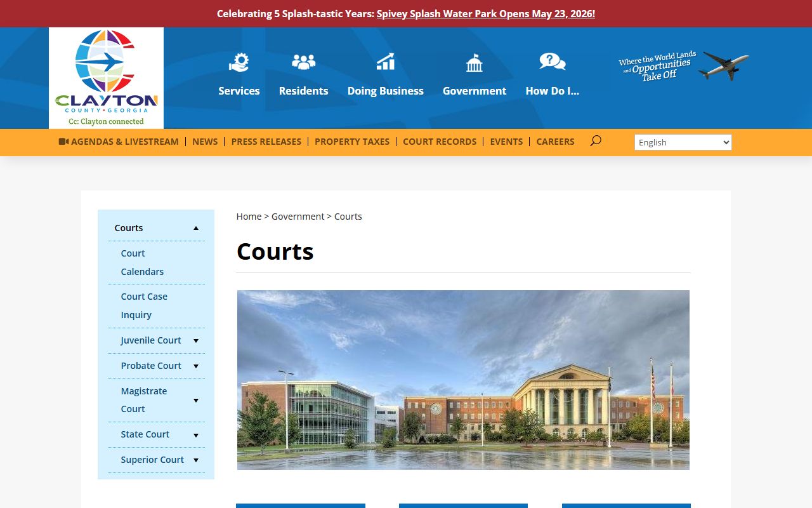
Task: Open the How Do I... menu label
Action: tap(552, 91)
